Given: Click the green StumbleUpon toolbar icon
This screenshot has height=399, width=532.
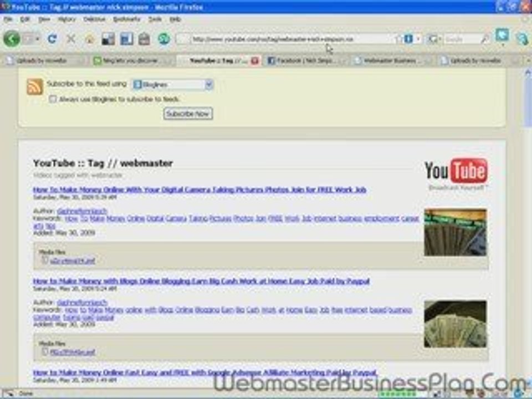Looking at the screenshot, I should pyautogui.click(x=164, y=39).
